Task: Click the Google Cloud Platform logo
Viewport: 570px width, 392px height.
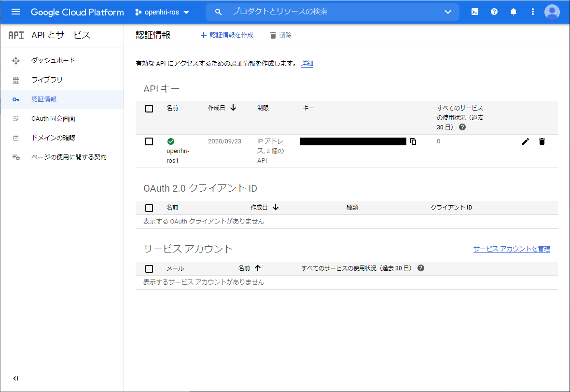Action: [77, 12]
